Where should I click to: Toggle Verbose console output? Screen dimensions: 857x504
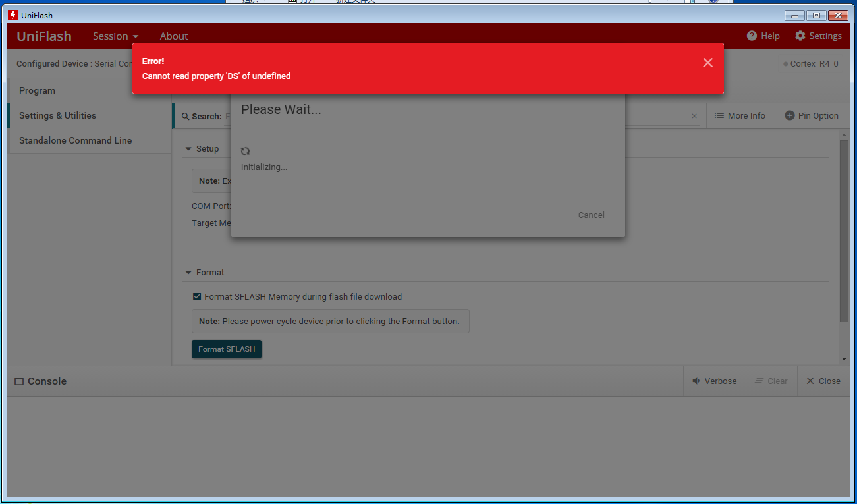715,381
